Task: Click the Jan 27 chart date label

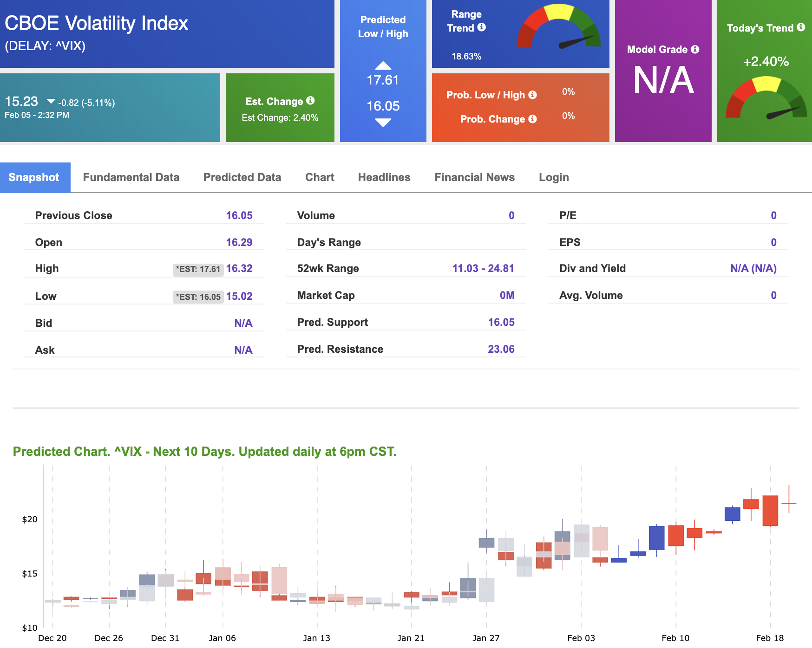Action: [x=486, y=638]
